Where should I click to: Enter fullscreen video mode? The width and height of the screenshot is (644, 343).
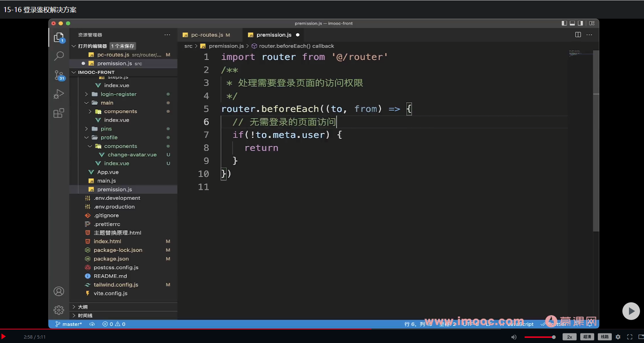(x=630, y=337)
